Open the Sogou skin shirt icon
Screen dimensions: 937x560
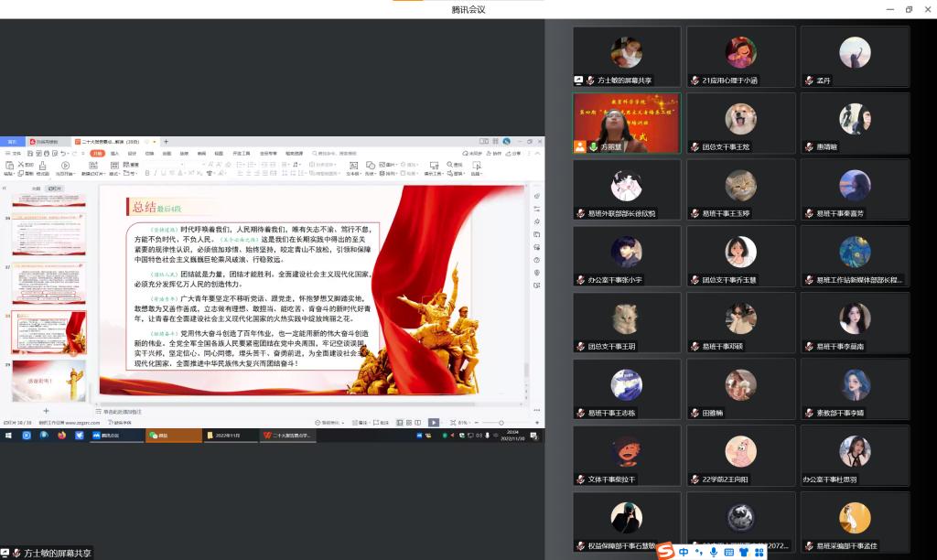pyautogui.click(x=744, y=552)
